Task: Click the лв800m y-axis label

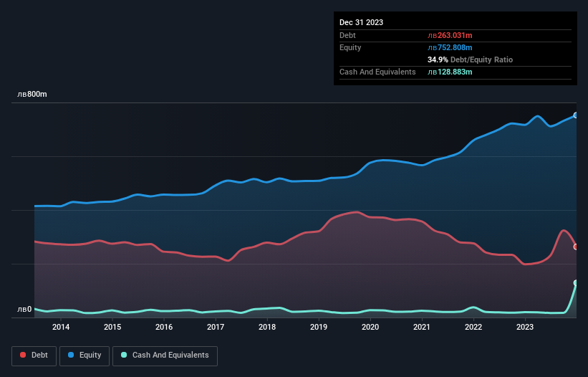Action: 32,94
